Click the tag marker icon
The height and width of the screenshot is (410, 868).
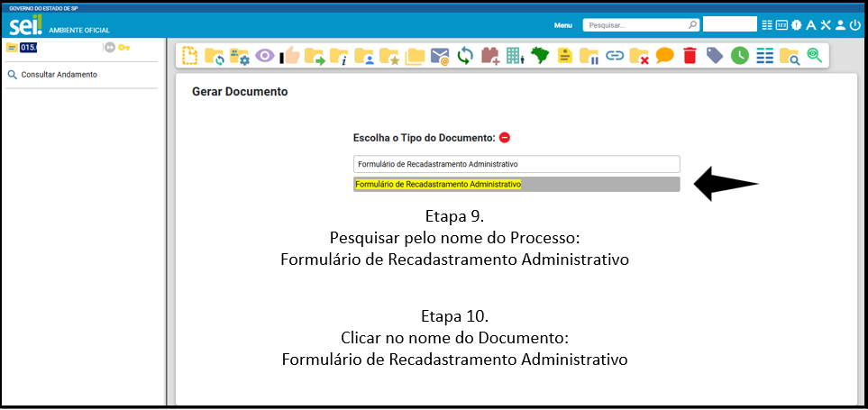tap(715, 56)
